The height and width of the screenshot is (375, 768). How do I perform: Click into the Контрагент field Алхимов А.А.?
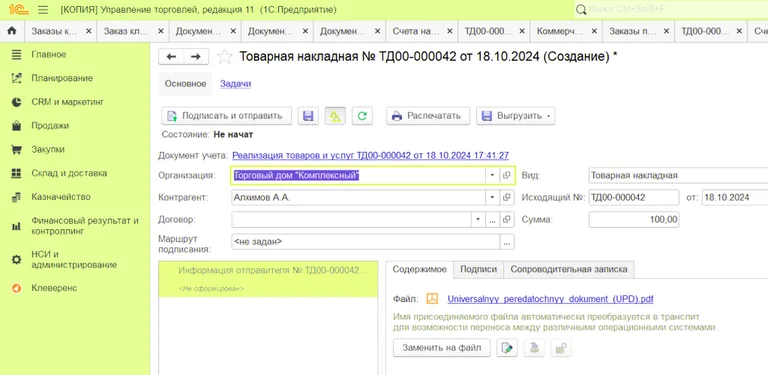358,197
